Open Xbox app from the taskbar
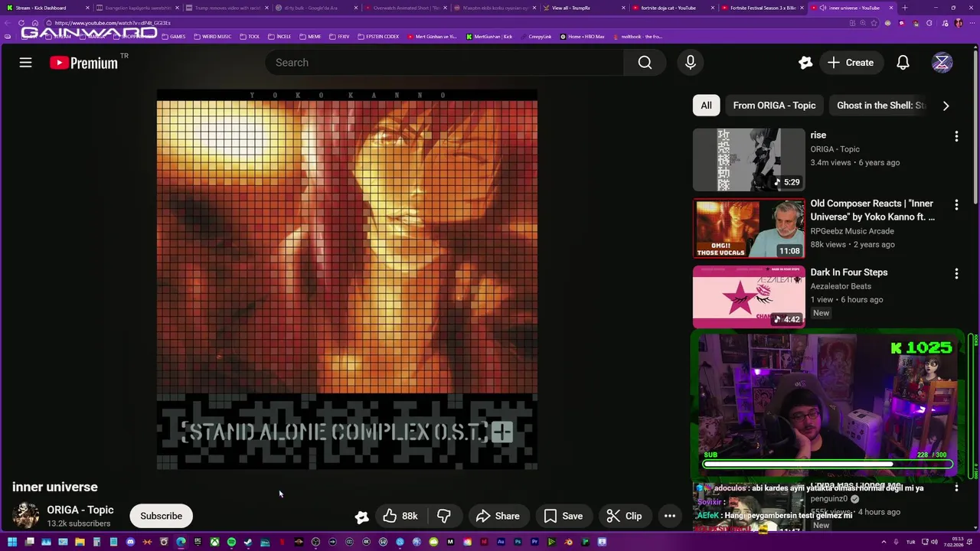The width and height of the screenshot is (980, 551). tap(214, 542)
